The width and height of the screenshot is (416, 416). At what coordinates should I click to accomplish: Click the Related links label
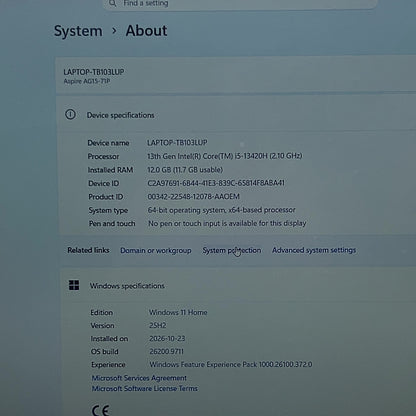point(88,250)
